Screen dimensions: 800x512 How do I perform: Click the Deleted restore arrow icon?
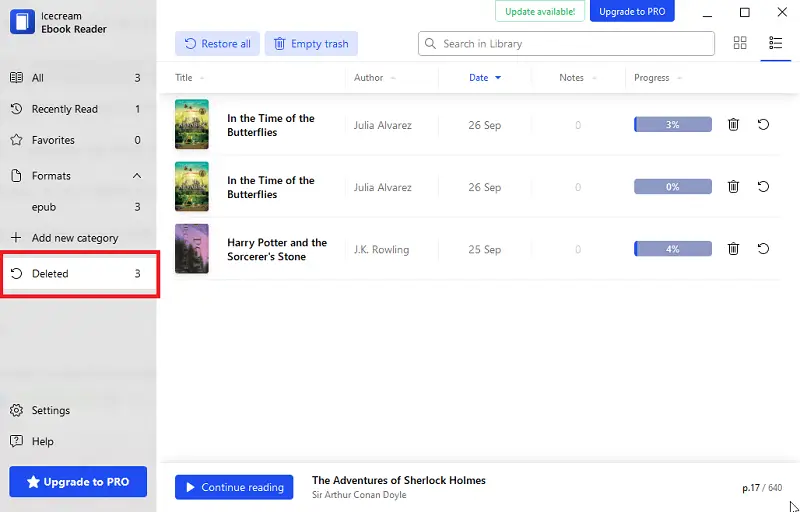(x=16, y=273)
